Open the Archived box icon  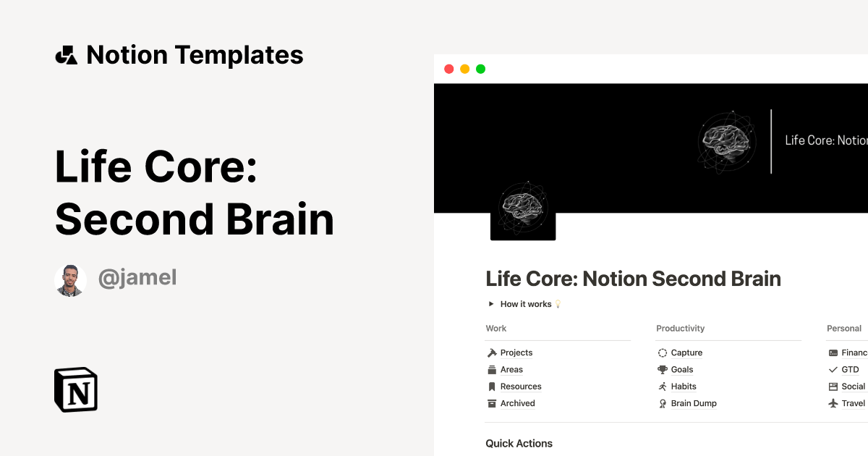click(x=492, y=403)
